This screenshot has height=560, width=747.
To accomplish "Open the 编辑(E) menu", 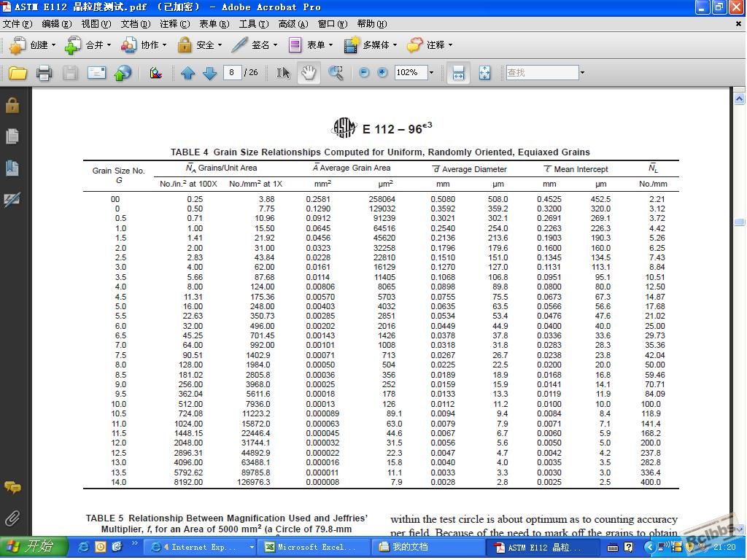I will click(x=57, y=24).
